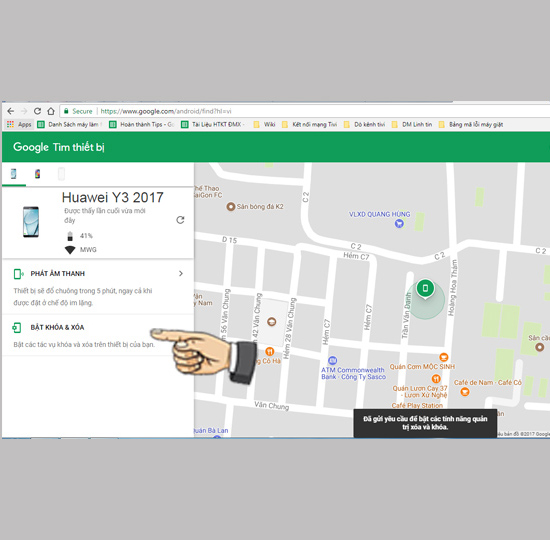Viewport: 550px width, 540px height.
Task: Open the Apps bookmark shortcut
Action: (x=20, y=125)
